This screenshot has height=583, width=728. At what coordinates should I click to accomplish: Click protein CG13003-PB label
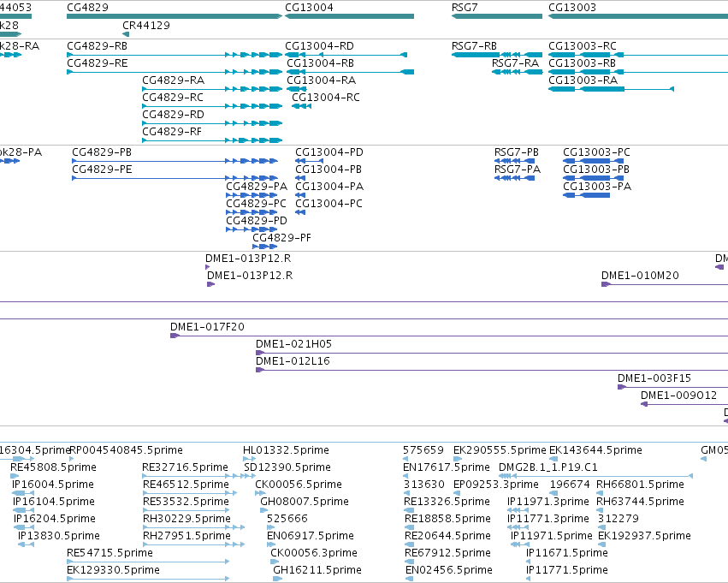point(596,170)
